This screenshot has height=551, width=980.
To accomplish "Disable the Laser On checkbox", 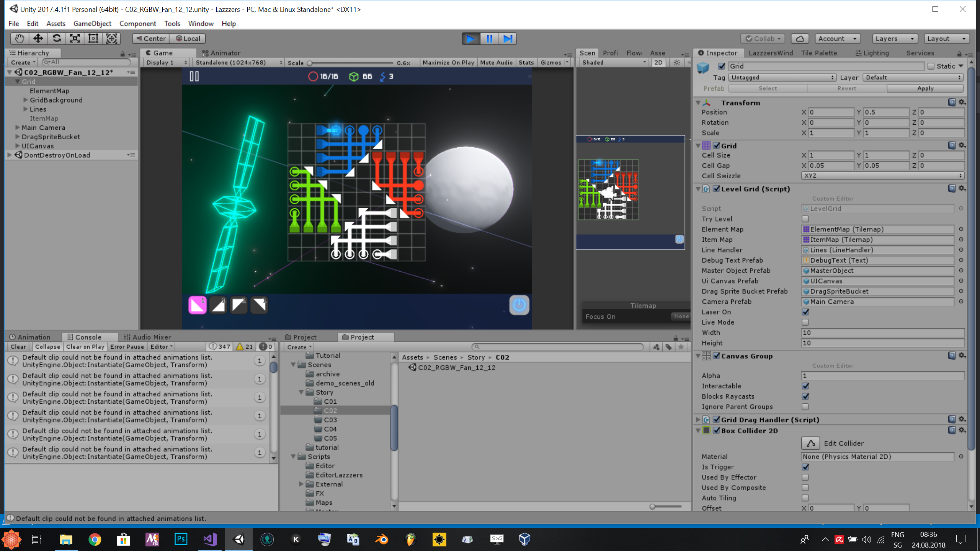I will click(x=805, y=312).
